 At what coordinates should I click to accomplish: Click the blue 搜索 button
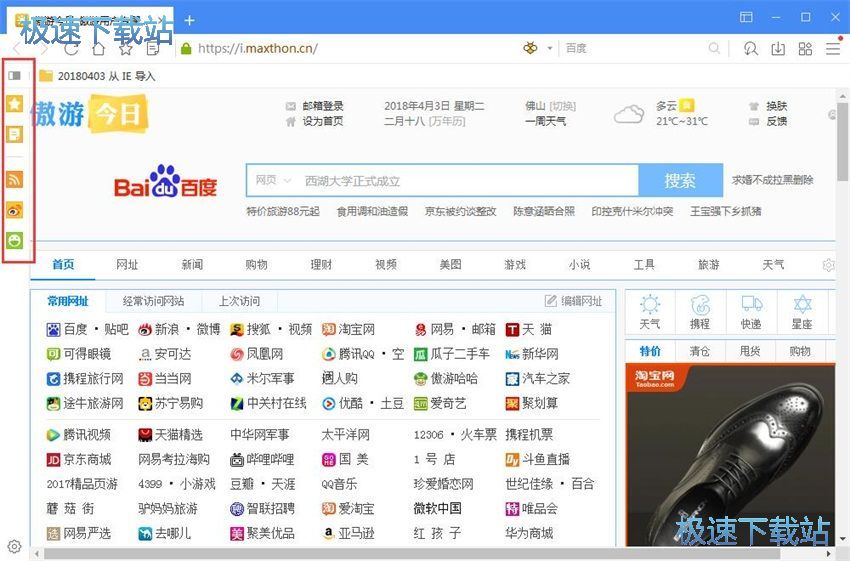click(x=680, y=180)
